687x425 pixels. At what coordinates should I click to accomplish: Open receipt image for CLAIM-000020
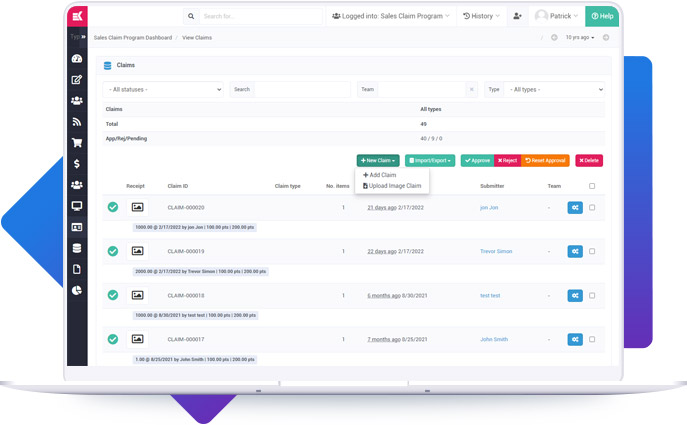138,207
